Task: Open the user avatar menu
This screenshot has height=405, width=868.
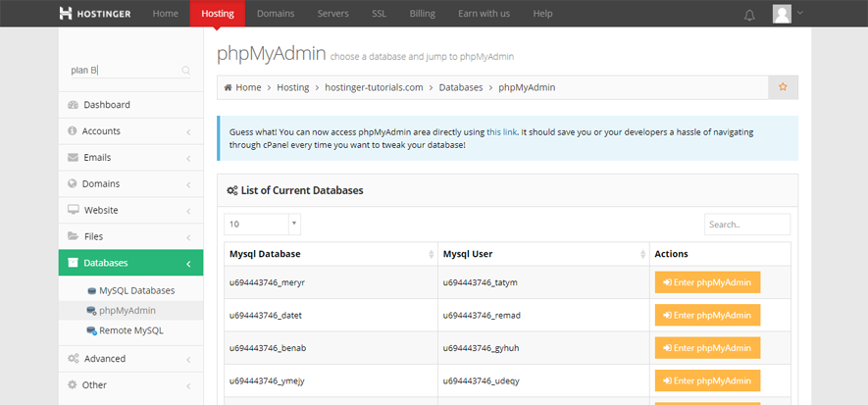Action: 782,14
